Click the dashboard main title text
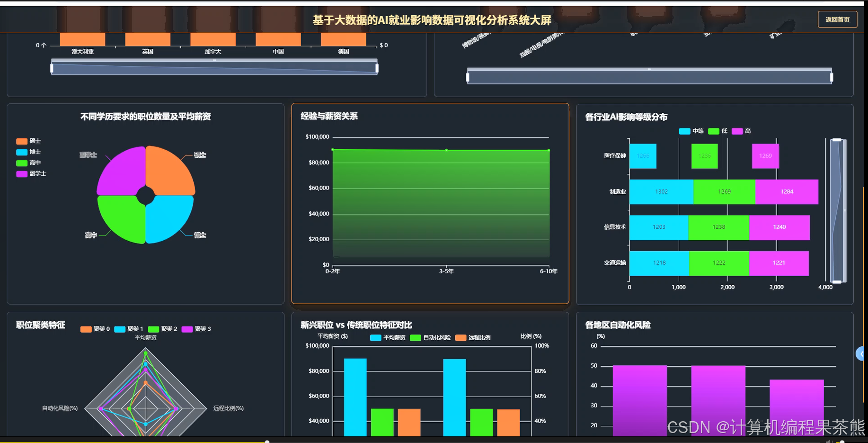 click(432, 20)
